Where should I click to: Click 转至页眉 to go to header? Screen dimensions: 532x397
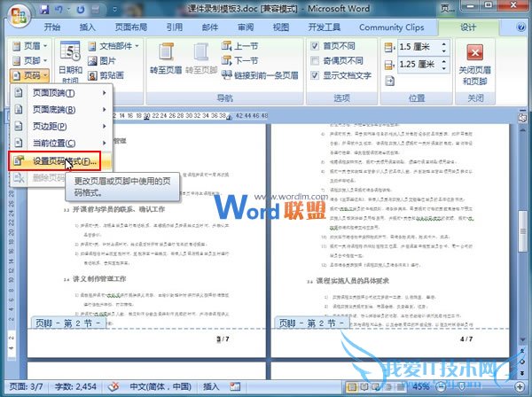click(166, 58)
